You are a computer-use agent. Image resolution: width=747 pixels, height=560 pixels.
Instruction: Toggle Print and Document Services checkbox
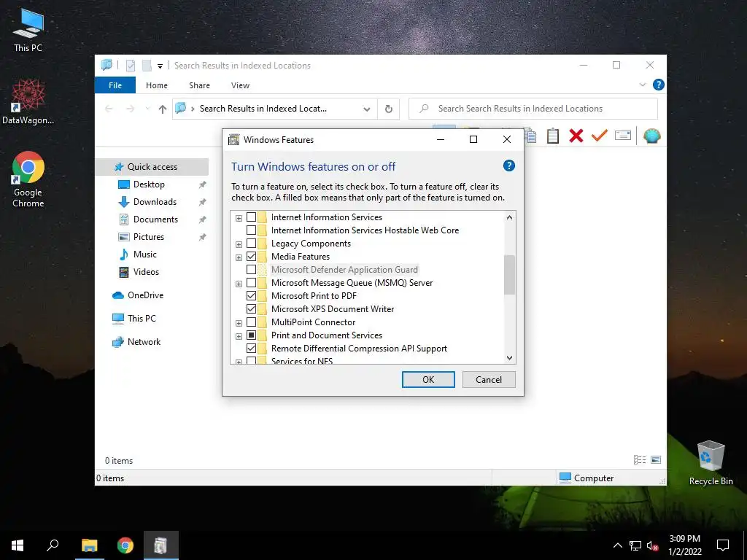click(x=251, y=335)
